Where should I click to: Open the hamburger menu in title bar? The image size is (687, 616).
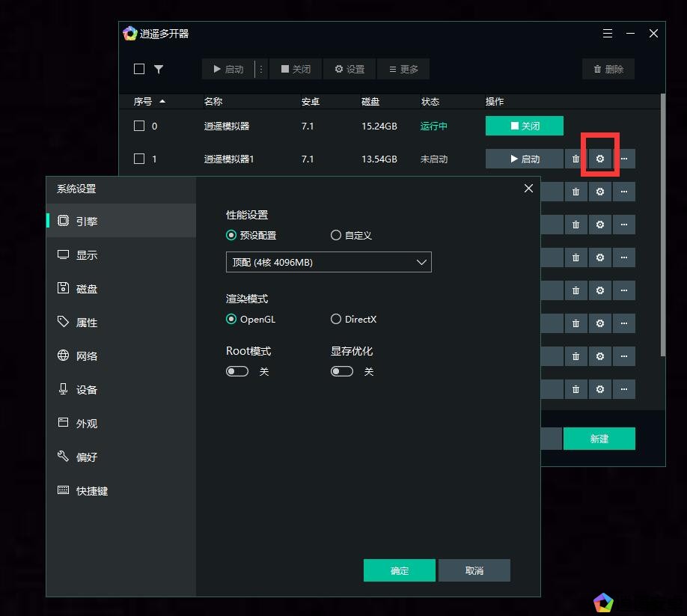point(608,34)
